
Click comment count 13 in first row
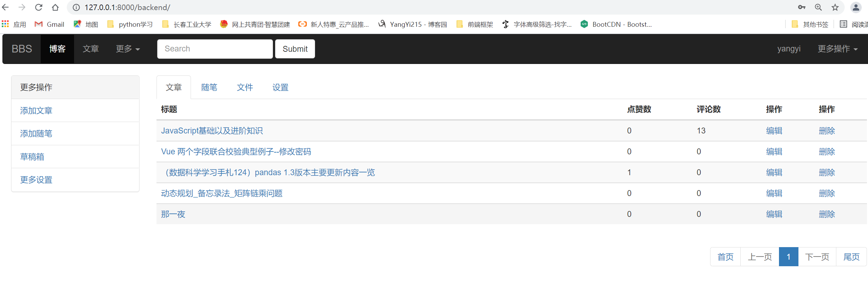tap(701, 131)
